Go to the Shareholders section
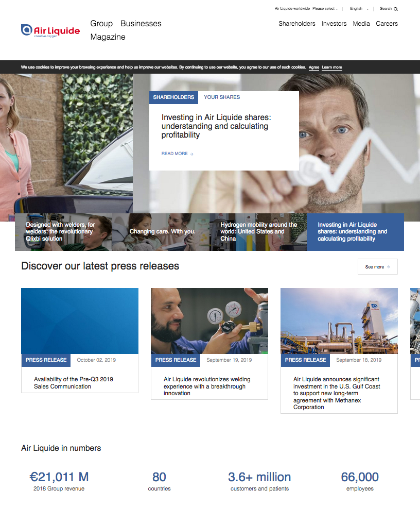Image resolution: width=420 pixels, height=507 pixels. click(297, 24)
